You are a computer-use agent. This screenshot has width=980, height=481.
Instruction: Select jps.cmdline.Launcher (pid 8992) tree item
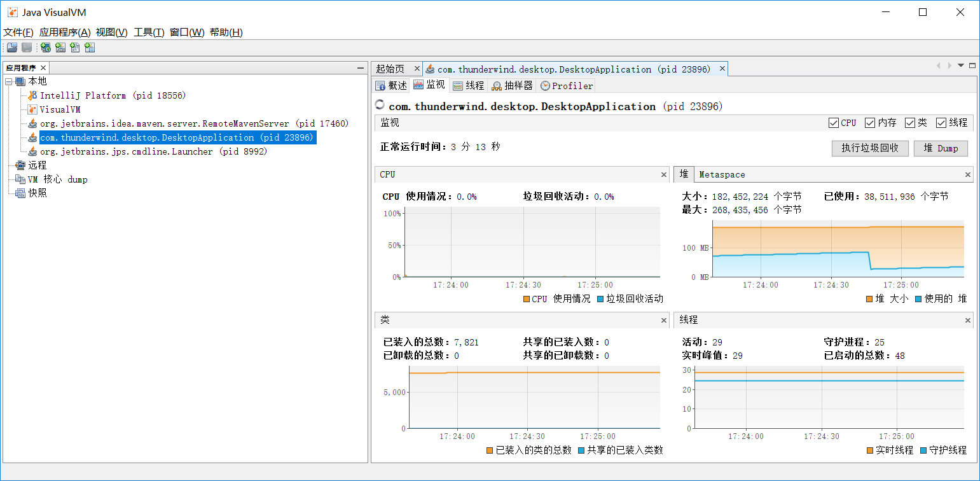pos(153,151)
